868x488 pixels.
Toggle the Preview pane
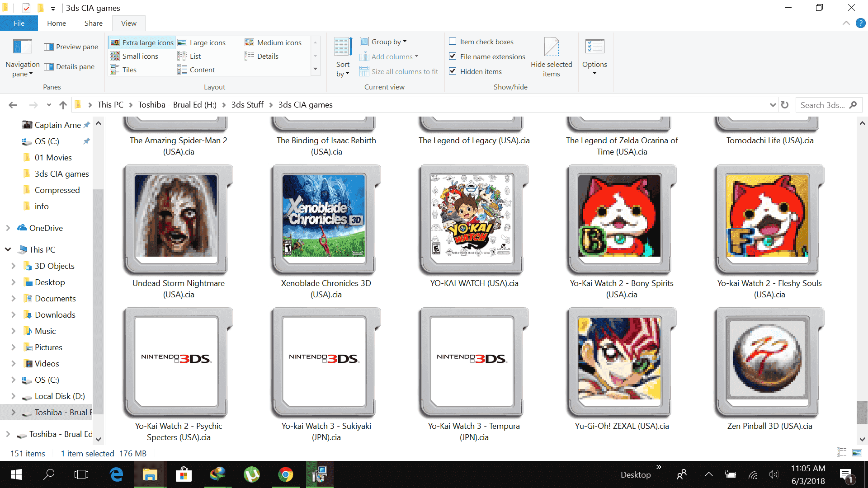(71, 47)
